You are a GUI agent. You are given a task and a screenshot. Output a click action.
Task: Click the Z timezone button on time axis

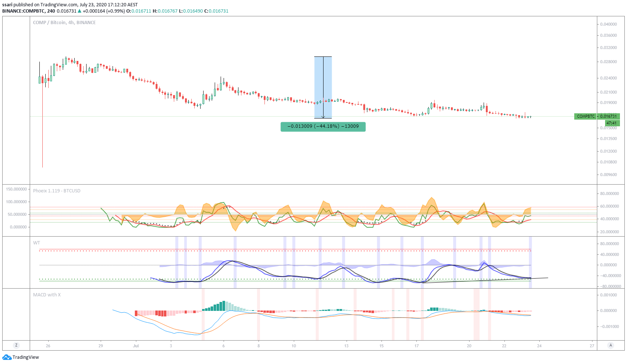point(16,345)
